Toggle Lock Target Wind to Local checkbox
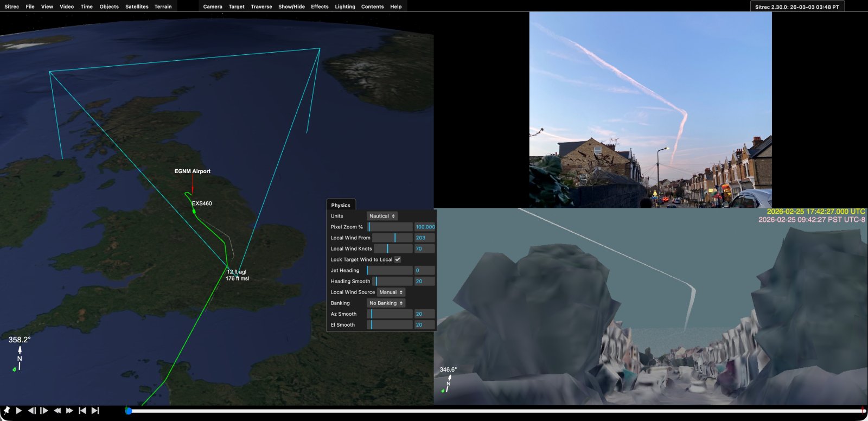Screen dimensions: 868x421 pos(398,259)
